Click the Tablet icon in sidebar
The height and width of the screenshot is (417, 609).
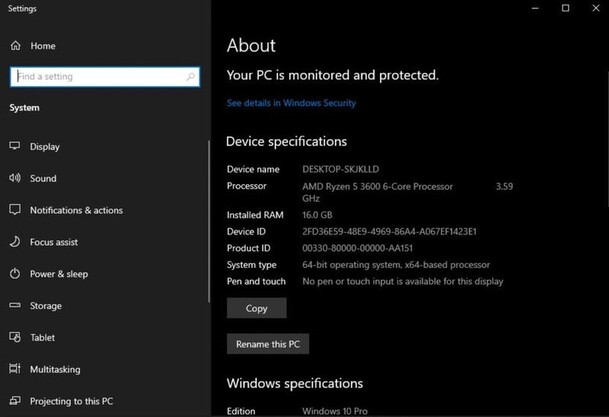[x=15, y=338]
